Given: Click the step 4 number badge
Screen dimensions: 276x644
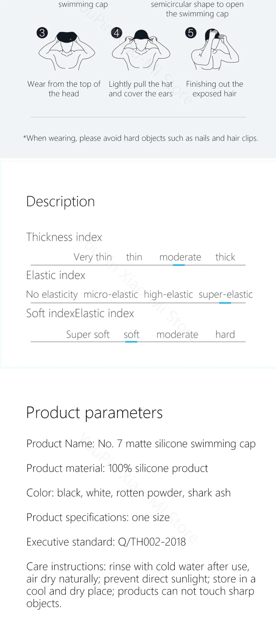Looking at the screenshot, I should pyautogui.click(x=116, y=33).
